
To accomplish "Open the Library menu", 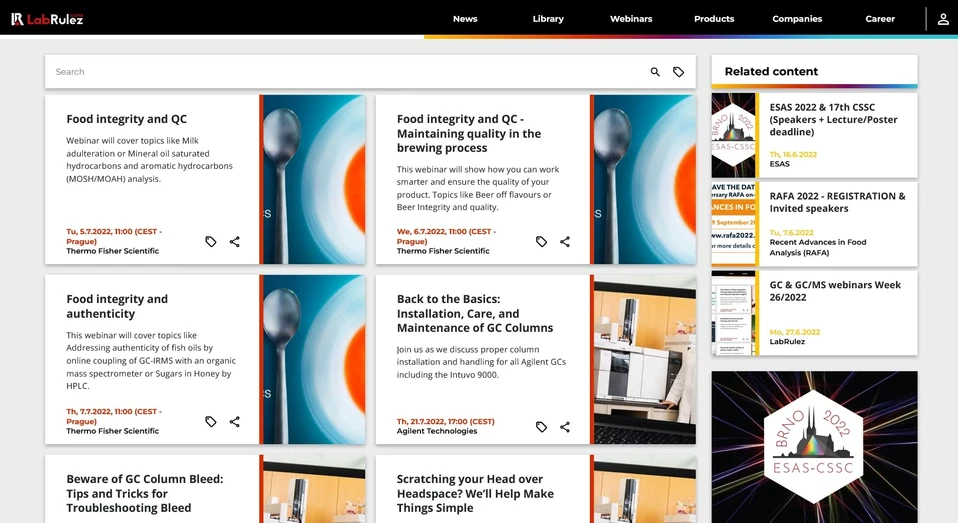I will 548,19.
